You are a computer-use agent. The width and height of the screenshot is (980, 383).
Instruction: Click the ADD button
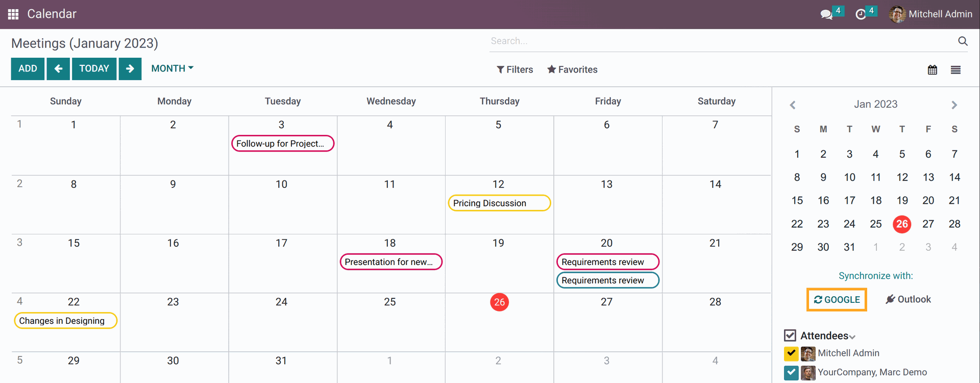[28, 69]
